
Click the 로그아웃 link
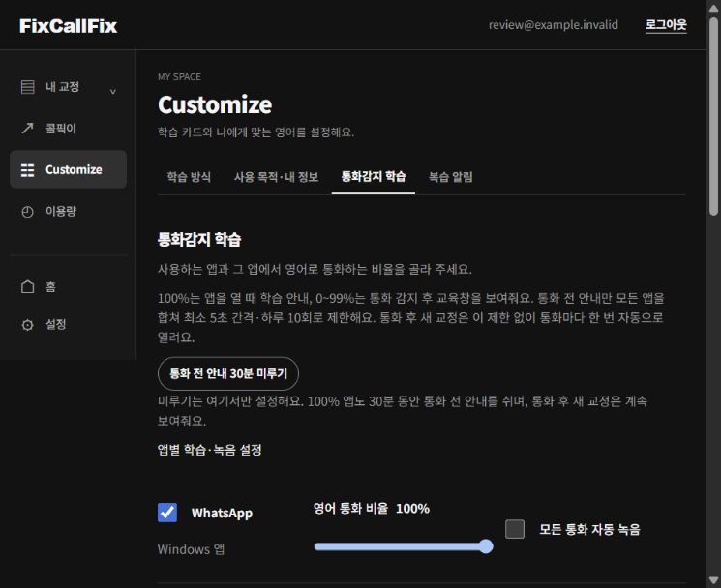tap(666, 25)
